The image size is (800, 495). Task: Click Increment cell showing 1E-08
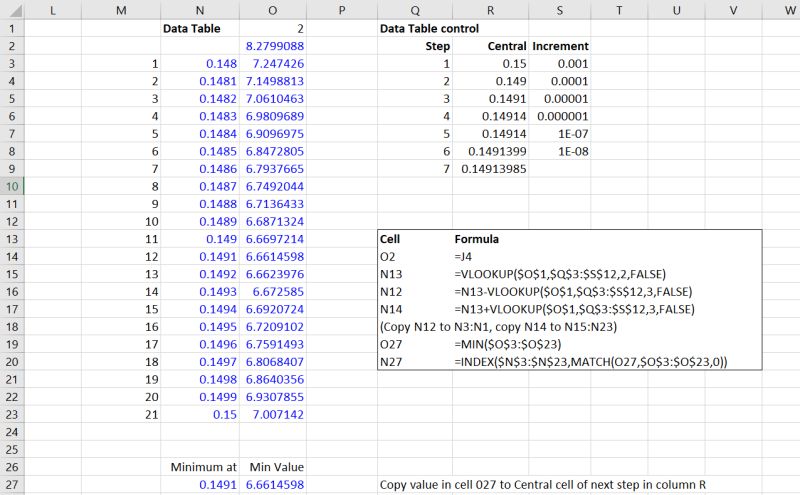pyautogui.click(x=560, y=152)
